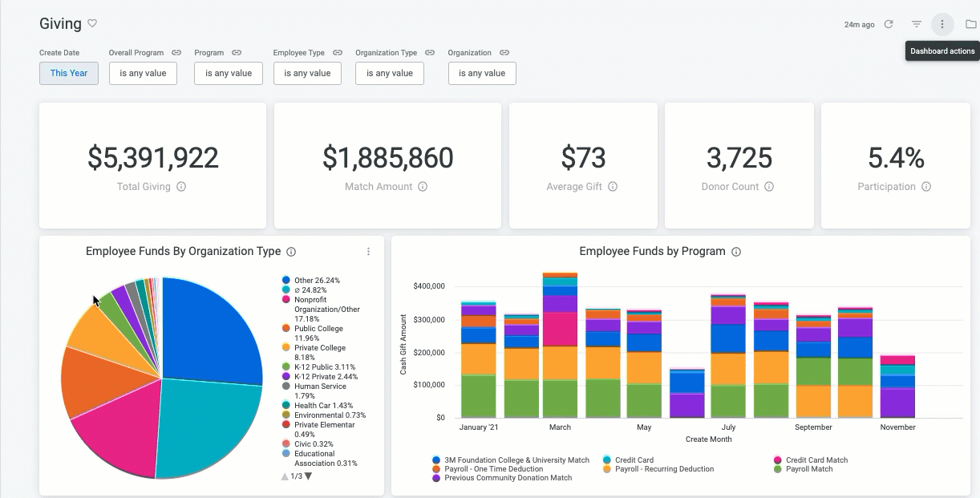The height and width of the screenshot is (498, 980).
Task: Click the November stacked bar
Action: [x=897, y=387]
